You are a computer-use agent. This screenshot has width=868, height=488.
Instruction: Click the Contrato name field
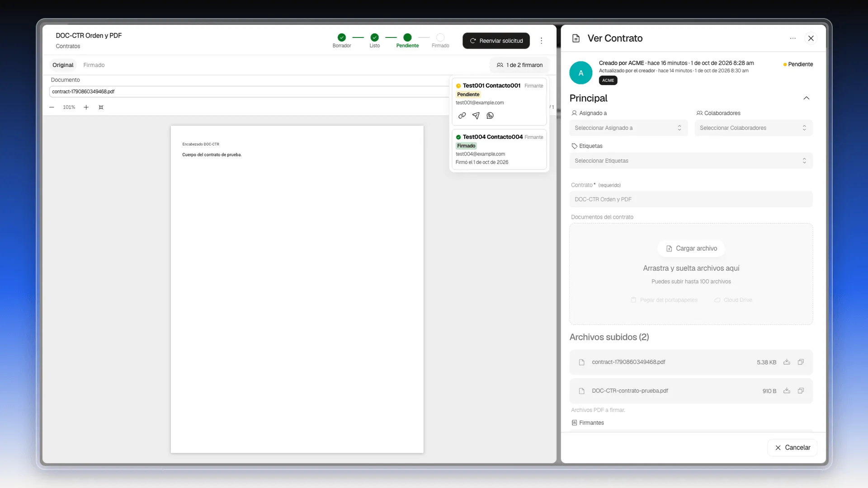click(691, 199)
